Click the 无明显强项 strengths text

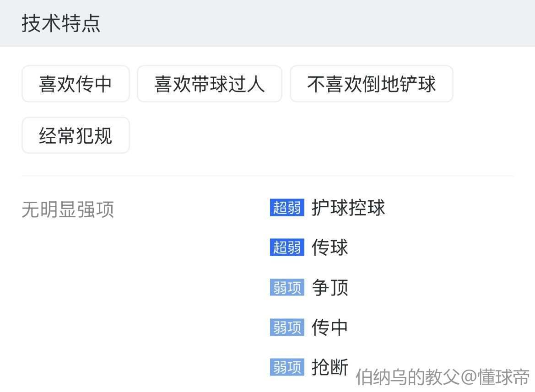[x=68, y=210]
